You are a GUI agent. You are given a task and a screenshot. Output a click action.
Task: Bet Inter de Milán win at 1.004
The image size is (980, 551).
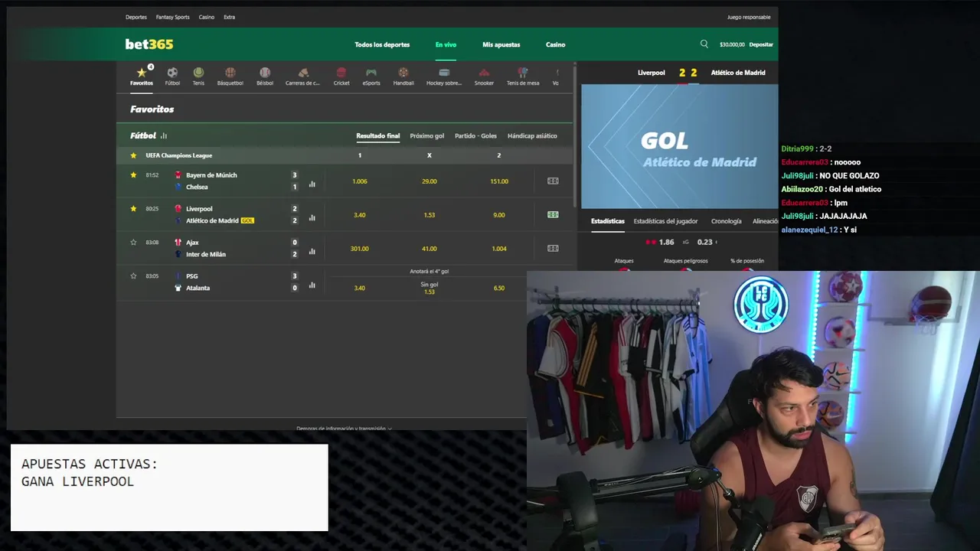click(499, 249)
